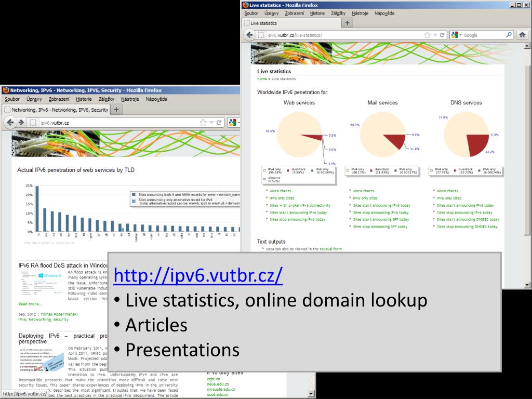Click search magnifier in Google search box

click(509, 35)
